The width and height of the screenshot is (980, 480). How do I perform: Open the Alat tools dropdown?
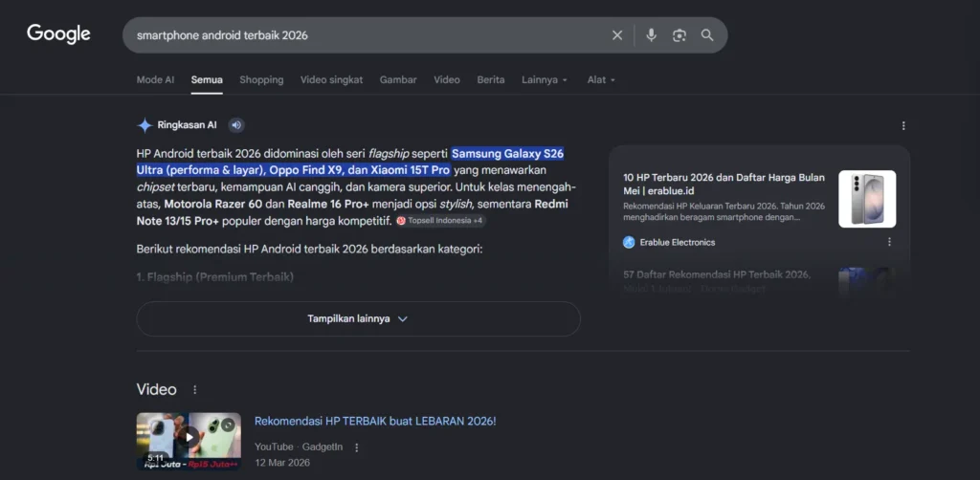601,80
